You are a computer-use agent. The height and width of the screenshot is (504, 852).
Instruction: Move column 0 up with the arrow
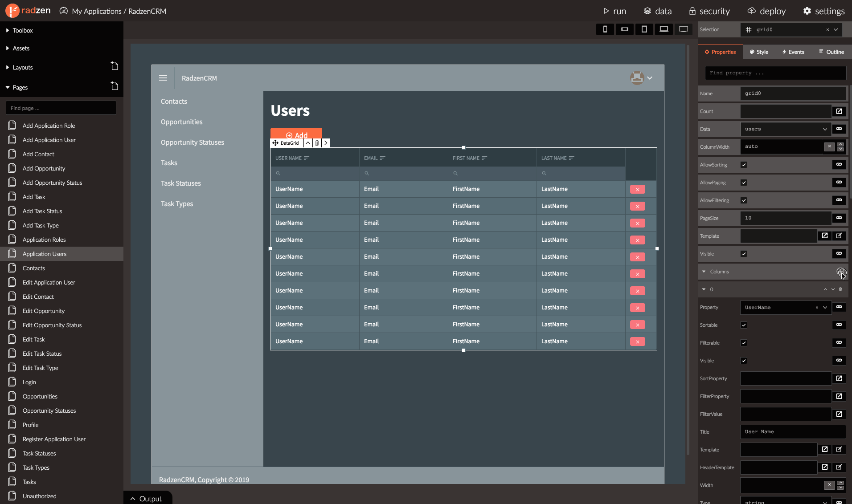[x=825, y=289]
